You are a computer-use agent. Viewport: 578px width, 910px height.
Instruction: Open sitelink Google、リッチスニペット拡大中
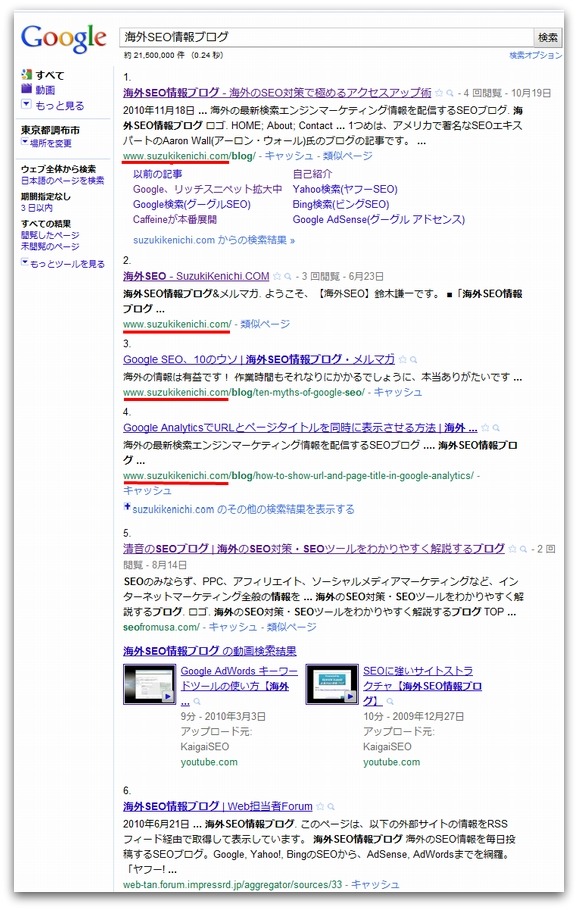pyautogui.click(x=207, y=189)
